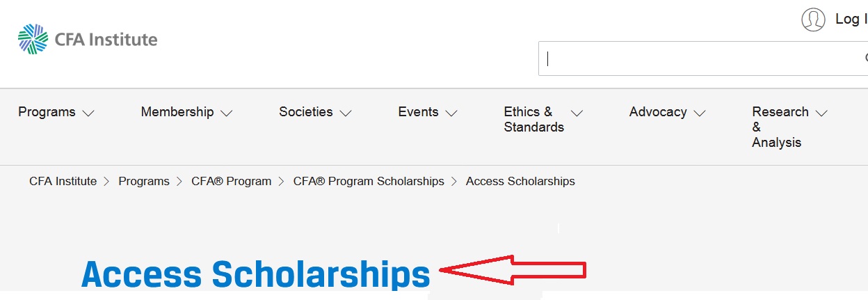Open the Events menu
The height and width of the screenshot is (300, 868).
click(x=418, y=112)
